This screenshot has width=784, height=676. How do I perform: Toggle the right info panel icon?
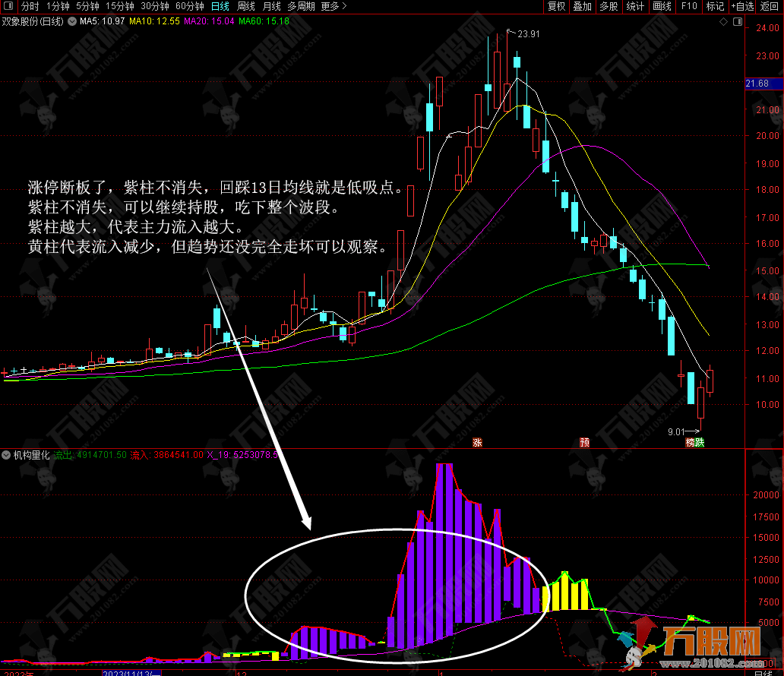point(738,21)
